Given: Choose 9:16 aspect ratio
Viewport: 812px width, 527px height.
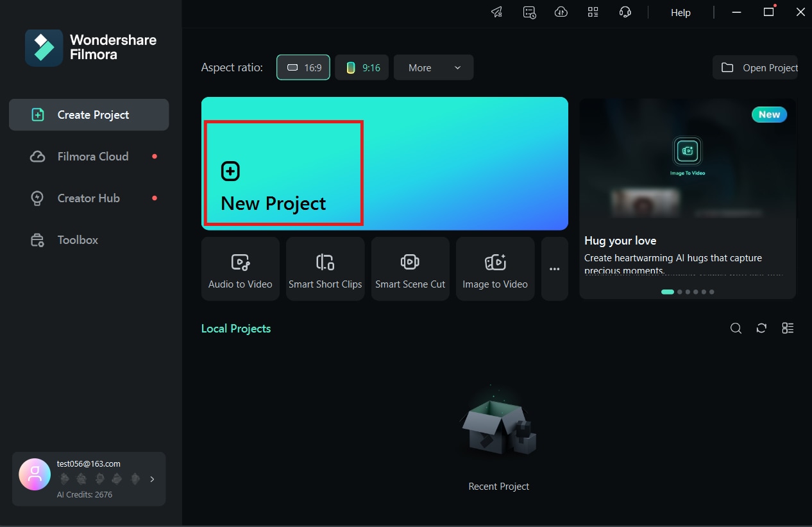Looking at the screenshot, I should point(362,67).
